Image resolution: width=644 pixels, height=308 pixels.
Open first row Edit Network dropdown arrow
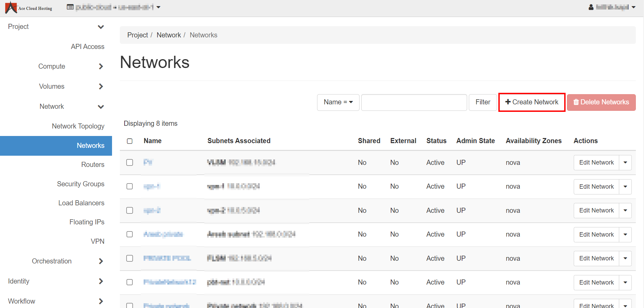625,163
